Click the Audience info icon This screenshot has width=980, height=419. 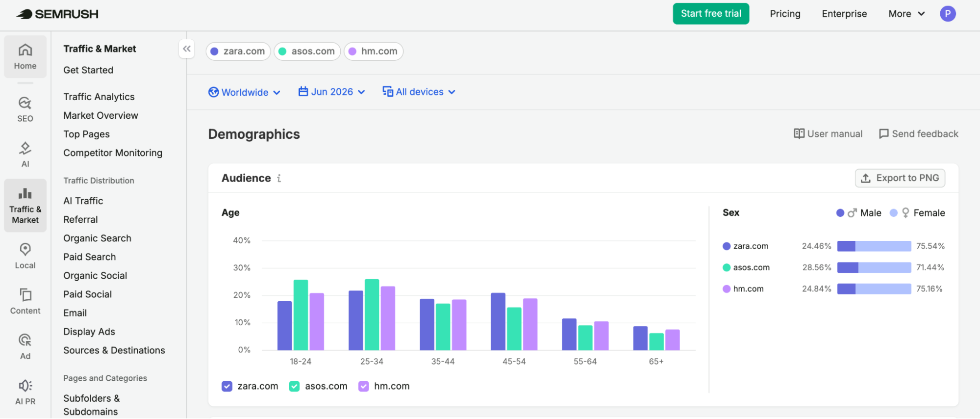click(x=279, y=178)
